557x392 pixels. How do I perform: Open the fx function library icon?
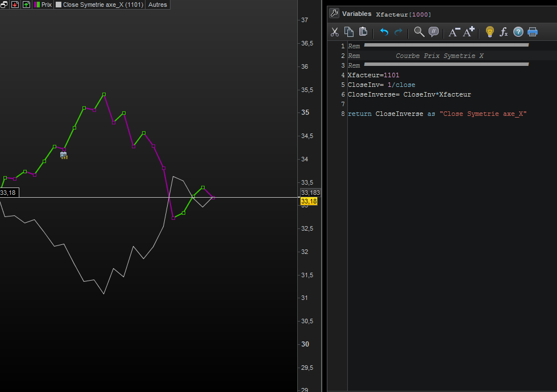click(x=504, y=32)
